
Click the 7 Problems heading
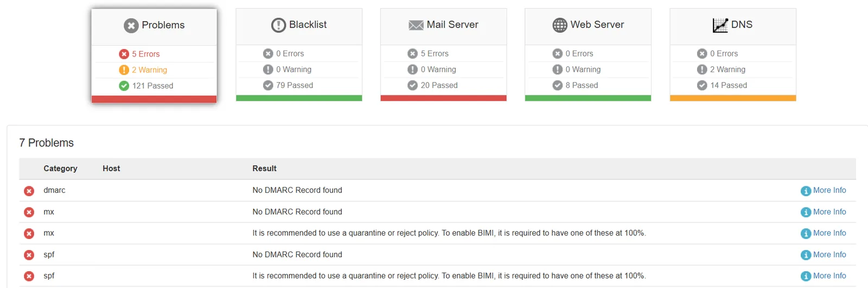46,143
